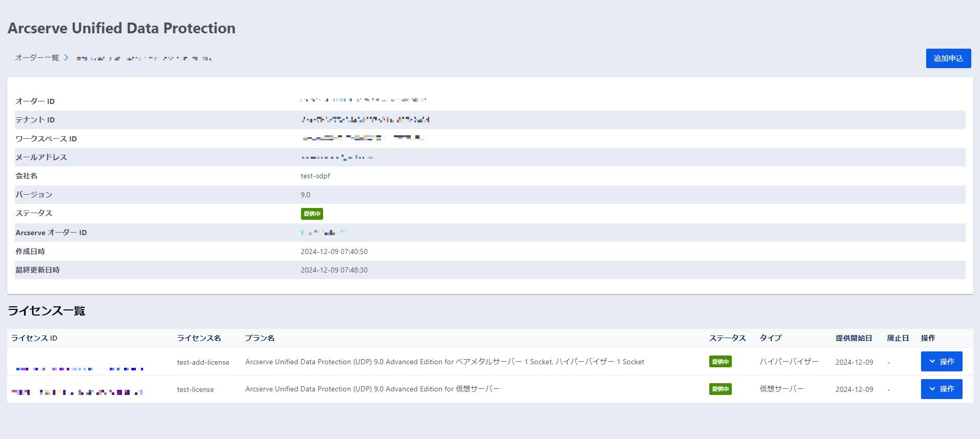Click the ライセンス ID column header
This screenshot has height=439, width=980.
[34, 338]
